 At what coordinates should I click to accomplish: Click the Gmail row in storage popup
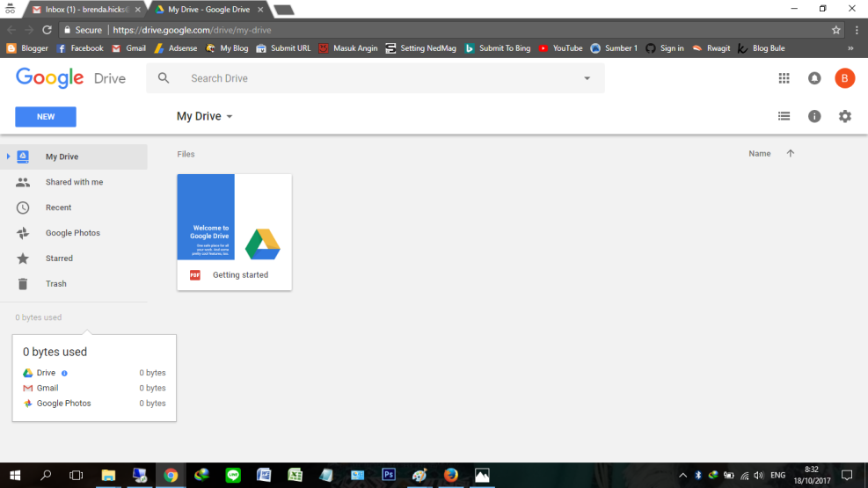94,388
